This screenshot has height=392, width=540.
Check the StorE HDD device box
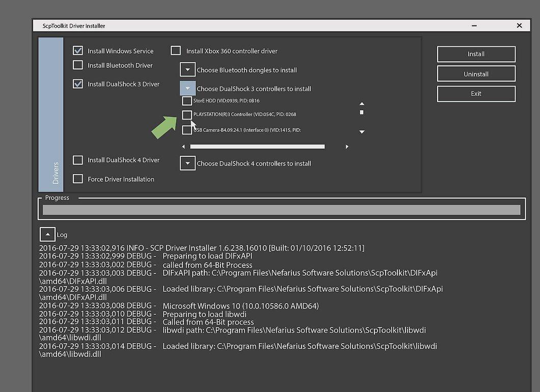tap(186, 101)
